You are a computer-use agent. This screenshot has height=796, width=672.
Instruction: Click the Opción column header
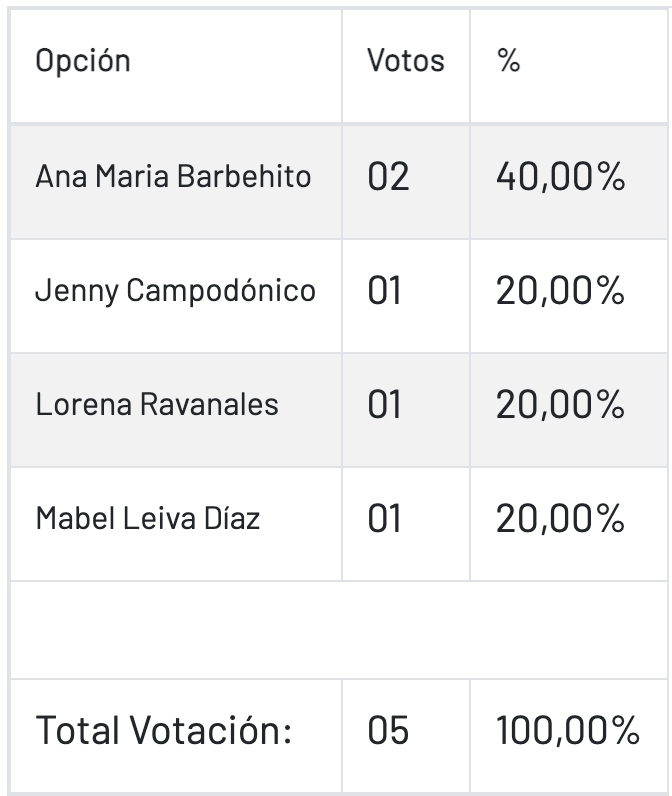point(176,65)
